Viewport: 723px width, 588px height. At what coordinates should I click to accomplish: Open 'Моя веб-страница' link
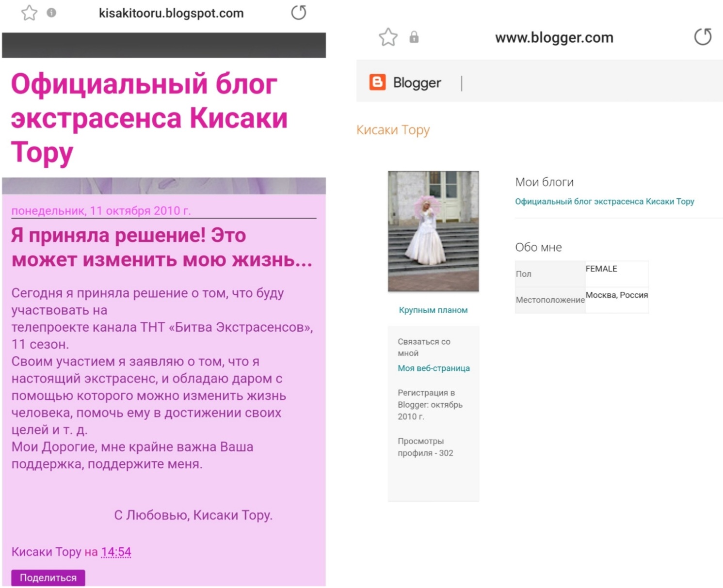point(434,368)
